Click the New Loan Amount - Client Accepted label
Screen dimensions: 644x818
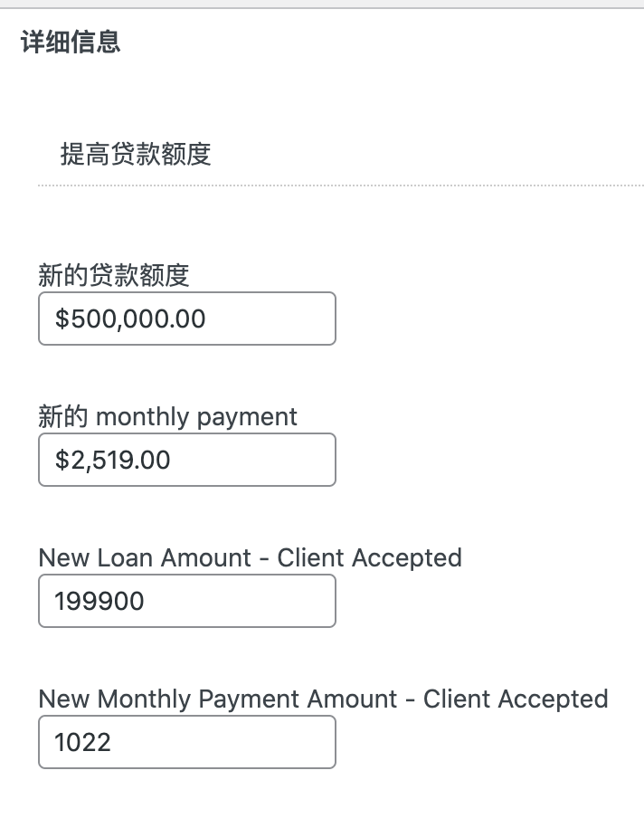pyautogui.click(x=251, y=557)
